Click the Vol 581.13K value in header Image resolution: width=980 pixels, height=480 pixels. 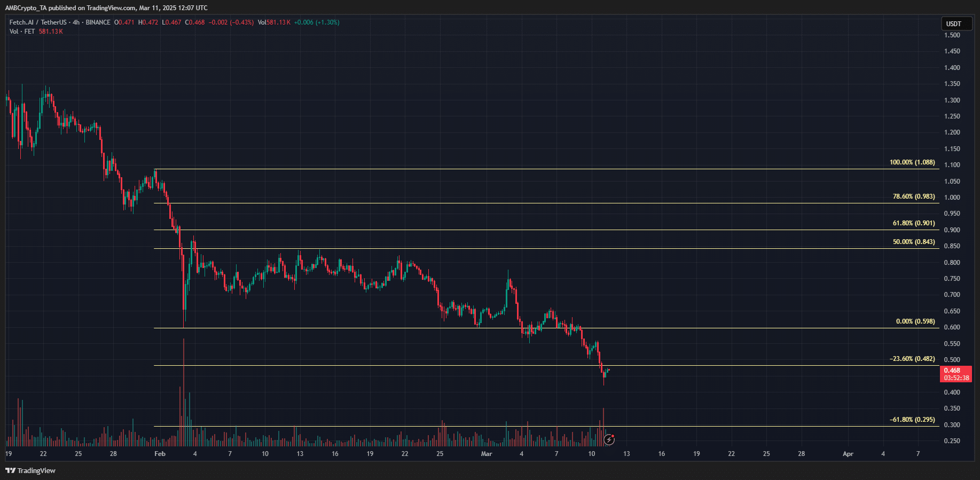[274, 22]
